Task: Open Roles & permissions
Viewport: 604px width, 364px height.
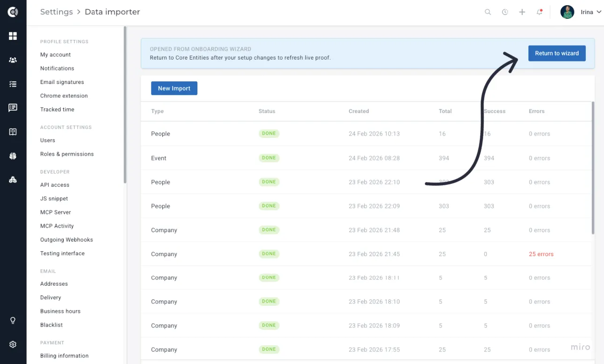Action: [67, 154]
